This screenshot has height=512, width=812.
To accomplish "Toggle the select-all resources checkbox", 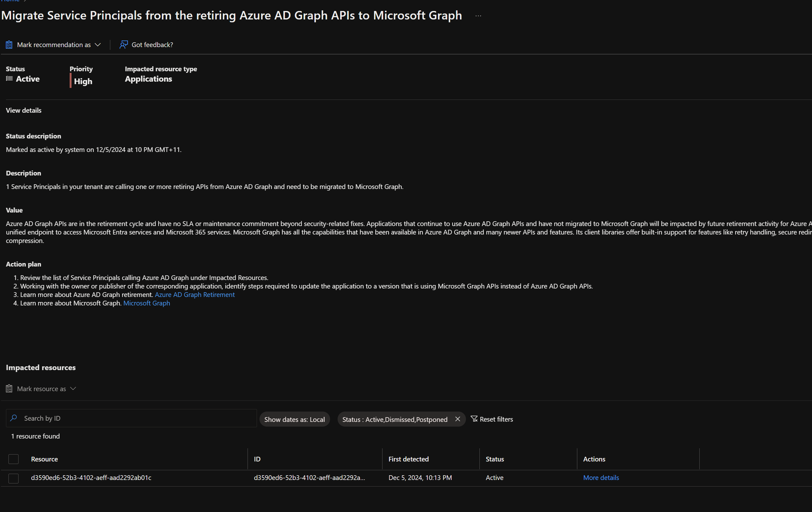I will pyautogui.click(x=13, y=459).
